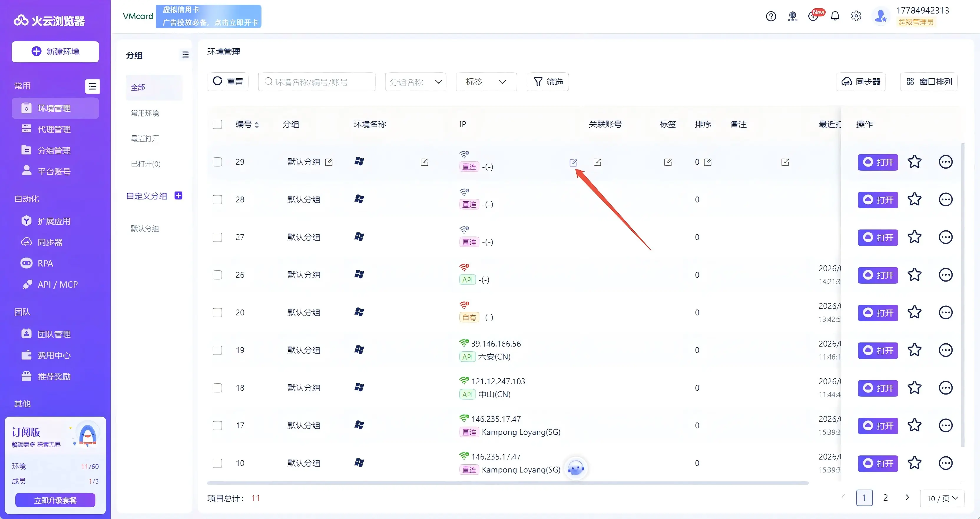The image size is (980, 519).
Task: Collapse the group panel list icon
Action: [x=185, y=55]
